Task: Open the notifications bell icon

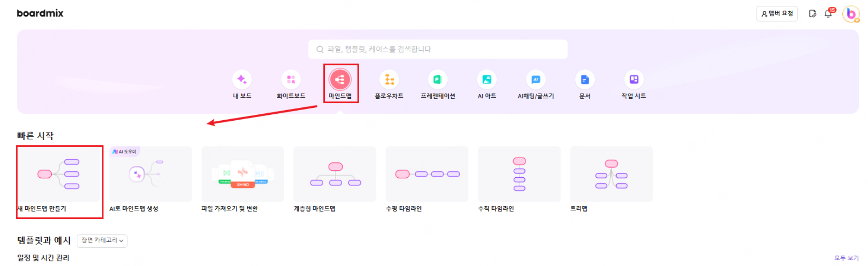Action: point(829,14)
